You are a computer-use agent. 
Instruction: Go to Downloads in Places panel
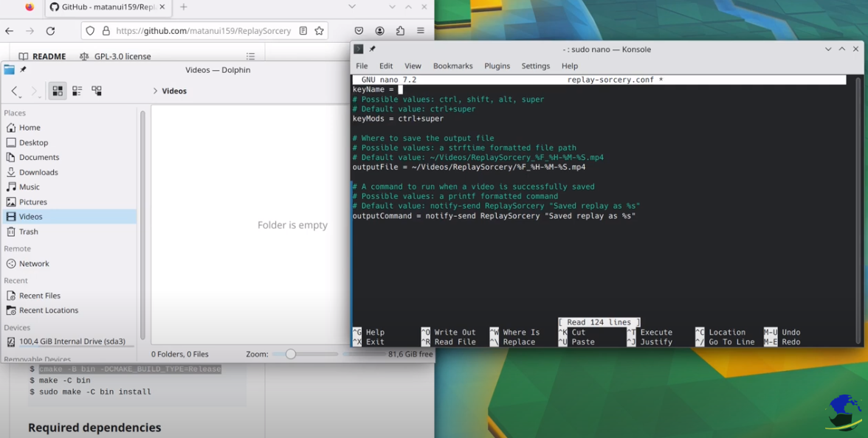tap(38, 172)
